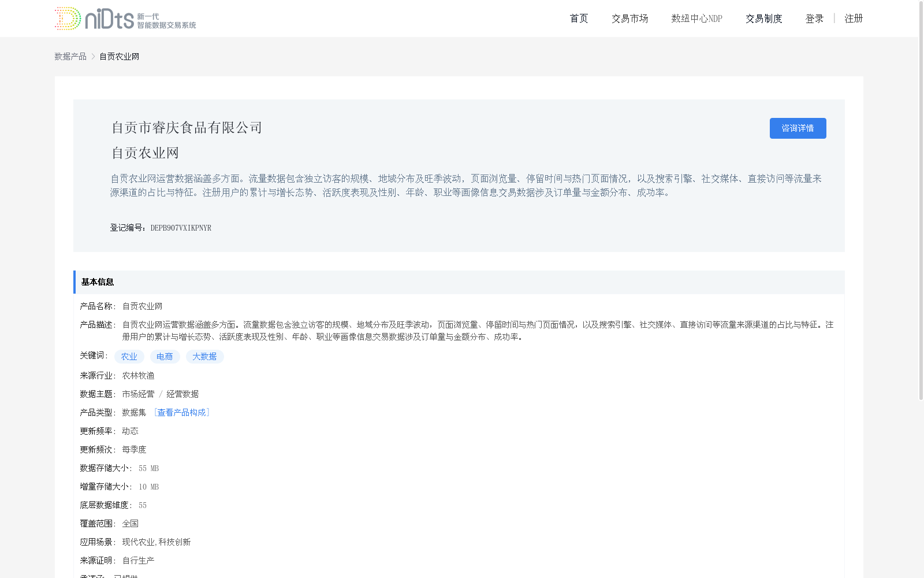Select the 农业 keyword tag
Viewport: 924px width, 578px height.
click(129, 357)
